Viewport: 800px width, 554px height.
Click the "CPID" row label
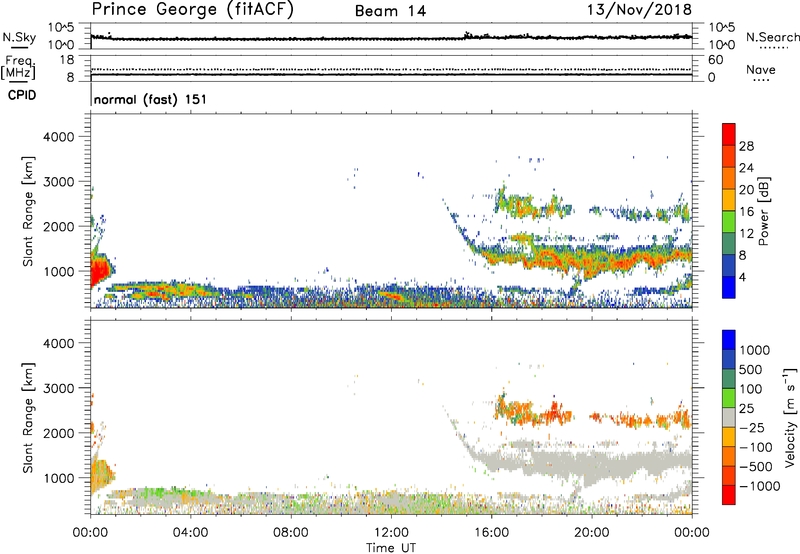tap(22, 95)
